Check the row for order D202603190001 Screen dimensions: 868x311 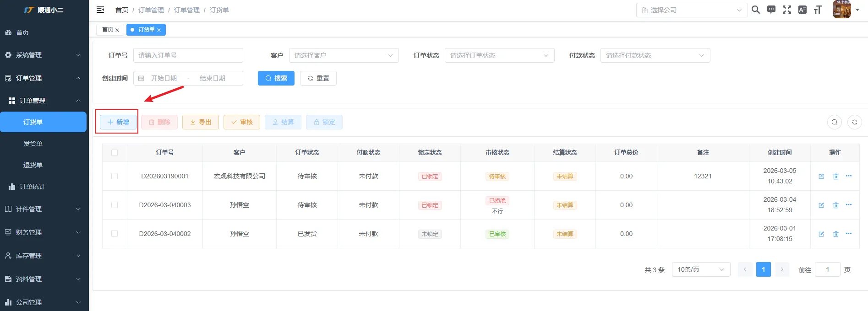click(115, 176)
